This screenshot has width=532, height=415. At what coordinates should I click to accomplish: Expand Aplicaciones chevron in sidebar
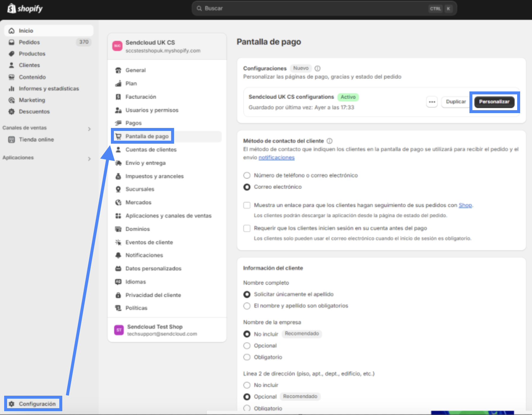point(89,159)
